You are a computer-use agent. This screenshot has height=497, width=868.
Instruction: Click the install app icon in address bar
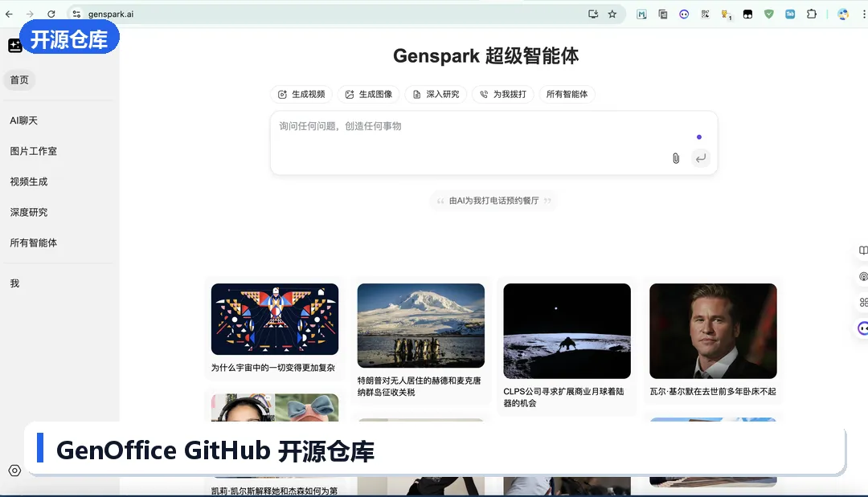[593, 14]
